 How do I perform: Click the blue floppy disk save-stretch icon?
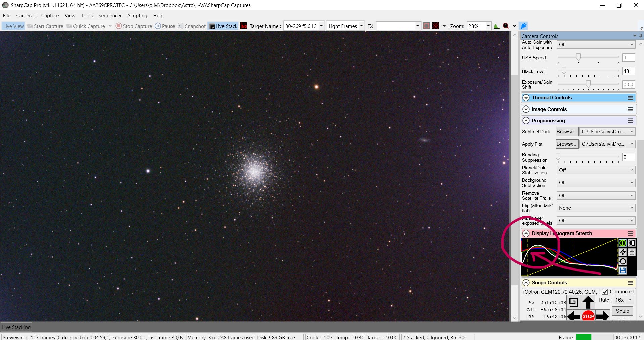pos(623,270)
